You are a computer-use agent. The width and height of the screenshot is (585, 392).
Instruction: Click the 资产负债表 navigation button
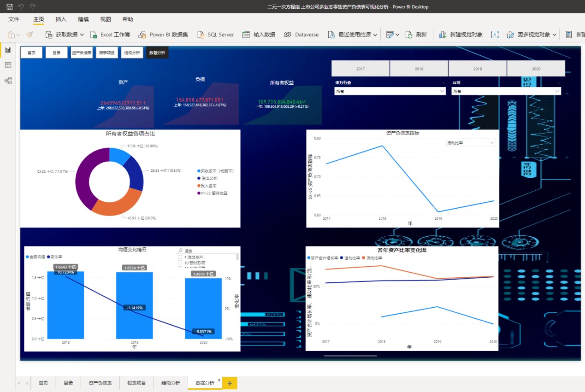click(x=82, y=53)
